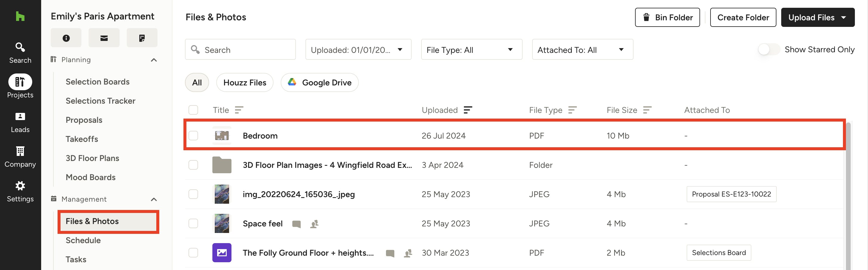
Task: Open The Folly Ground Floor purple thumbnail
Action: click(x=222, y=253)
